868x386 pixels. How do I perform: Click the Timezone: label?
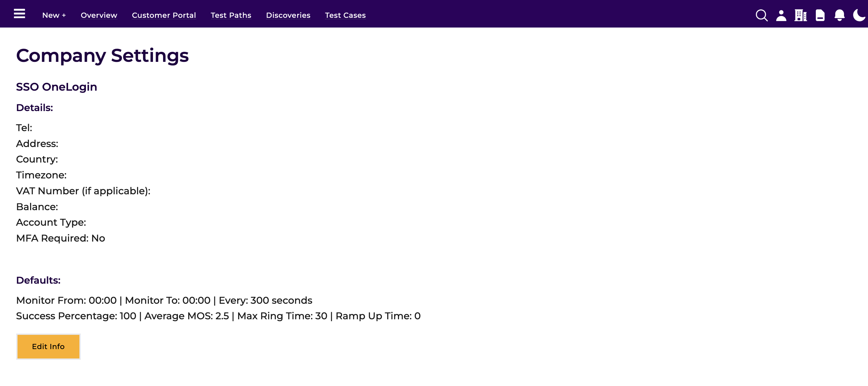(41, 175)
